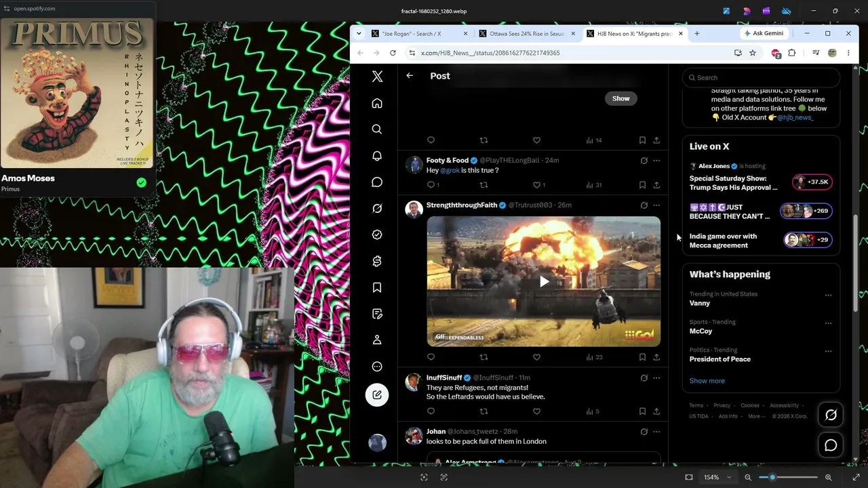Zoom out on the image viewer
The width and height of the screenshot is (868, 488).
[748, 477]
